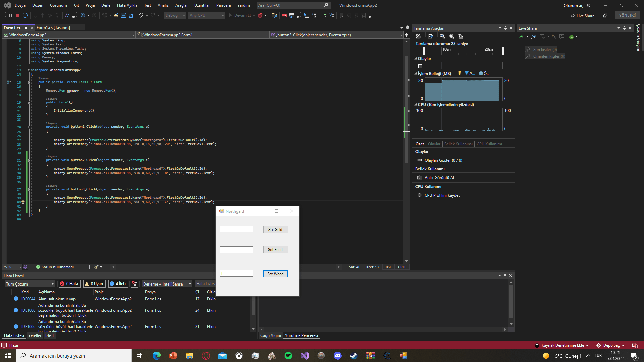Open the 75 % zoom level dropdown
Image resolution: width=644 pixels, height=362 pixels.
coord(12,267)
